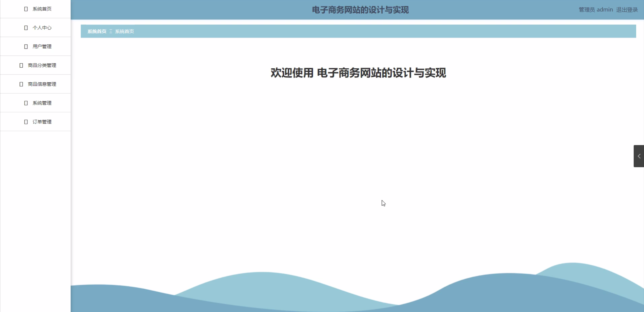
Task: Click the icon next to 订单管理
Action: coord(26,122)
